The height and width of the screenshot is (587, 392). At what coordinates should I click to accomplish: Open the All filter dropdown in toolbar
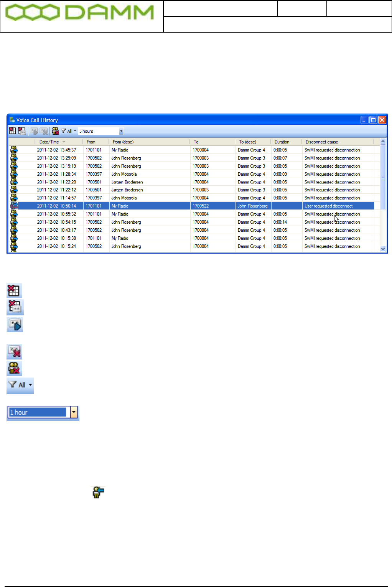click(x=69, y=131)
